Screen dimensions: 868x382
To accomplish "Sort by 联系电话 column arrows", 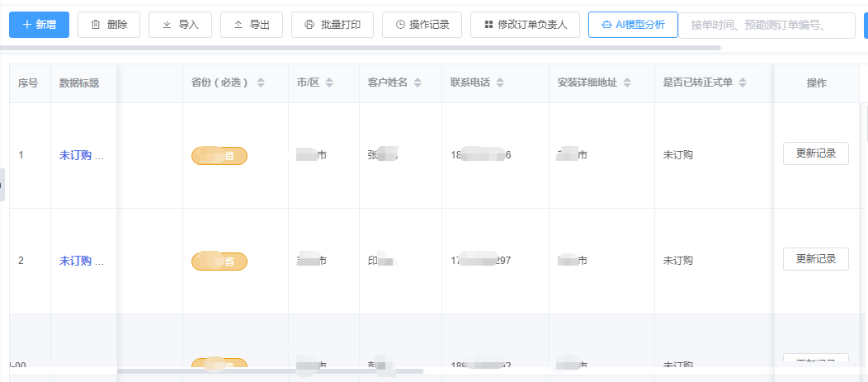I will [500, 83].
